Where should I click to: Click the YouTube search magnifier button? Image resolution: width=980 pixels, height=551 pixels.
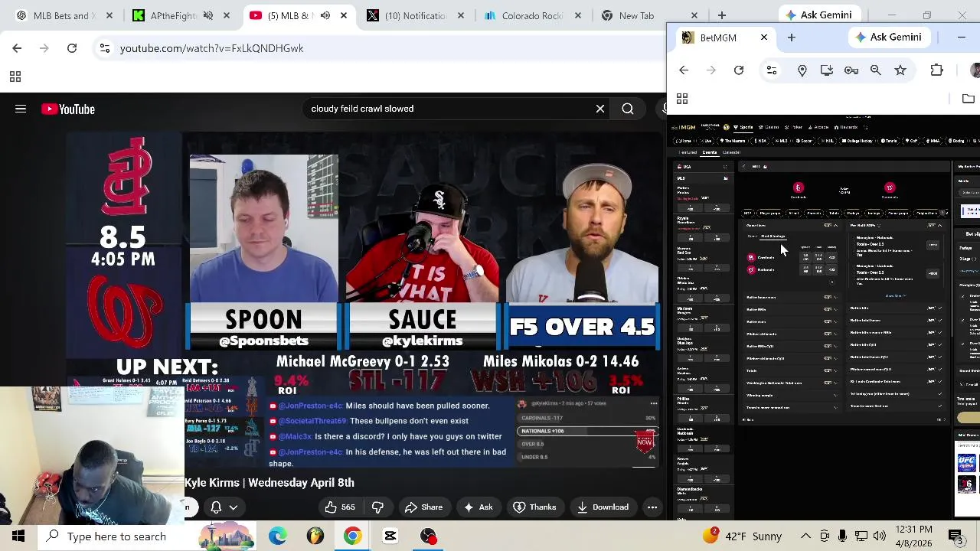tap(628, 109)
